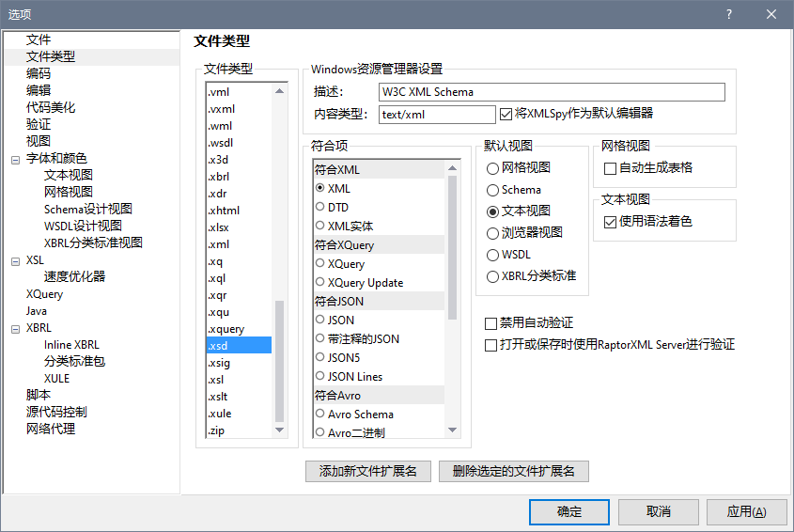The width and height of the screenshot is (794, 532).
Task: Select 编码 in the options tree
Action: pyautogui.click(x=39, y=73)
